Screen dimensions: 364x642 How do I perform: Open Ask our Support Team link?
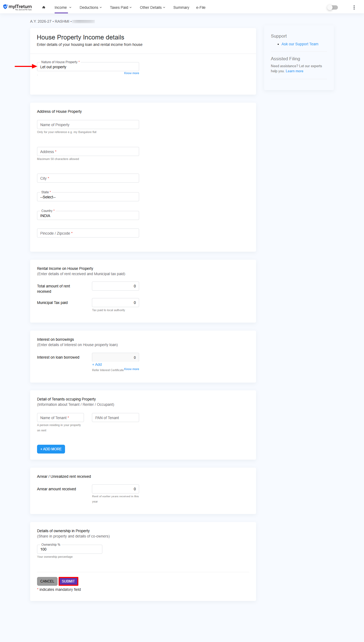tap(300, 44)
